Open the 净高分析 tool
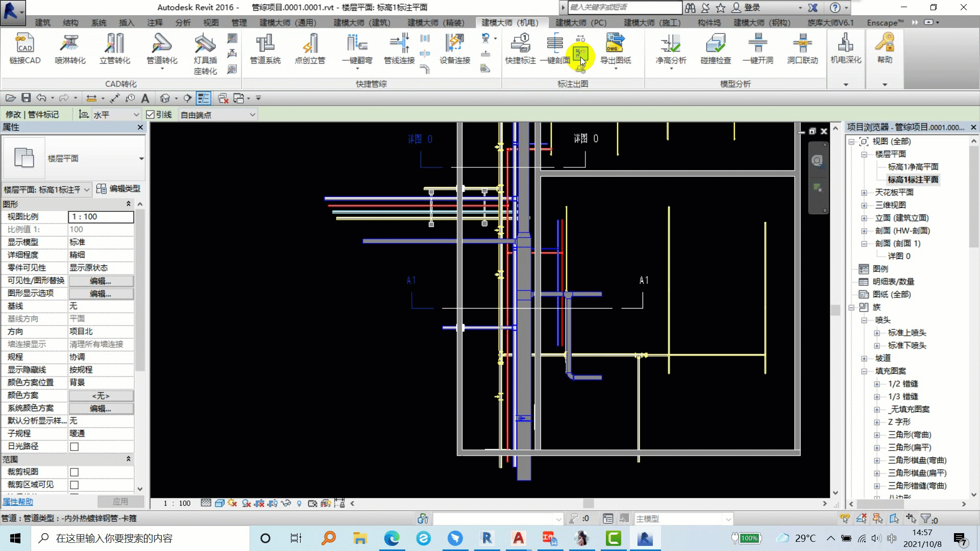 671,49
